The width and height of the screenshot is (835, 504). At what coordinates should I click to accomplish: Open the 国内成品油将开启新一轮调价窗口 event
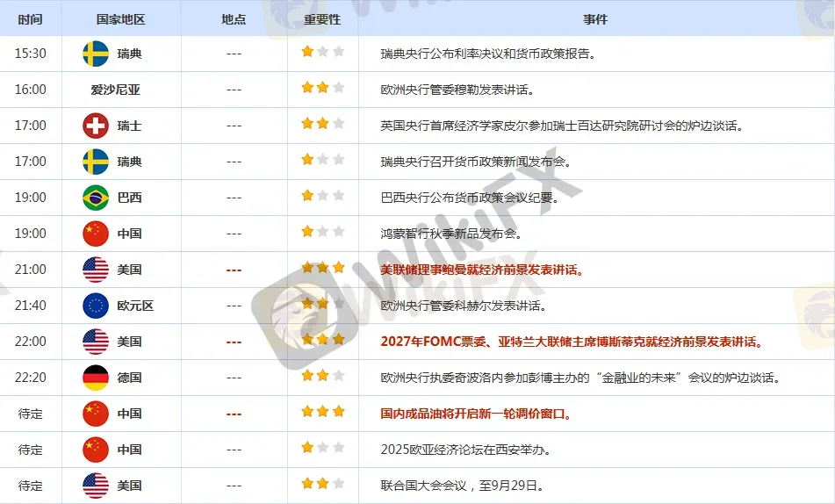coord(476,414)
